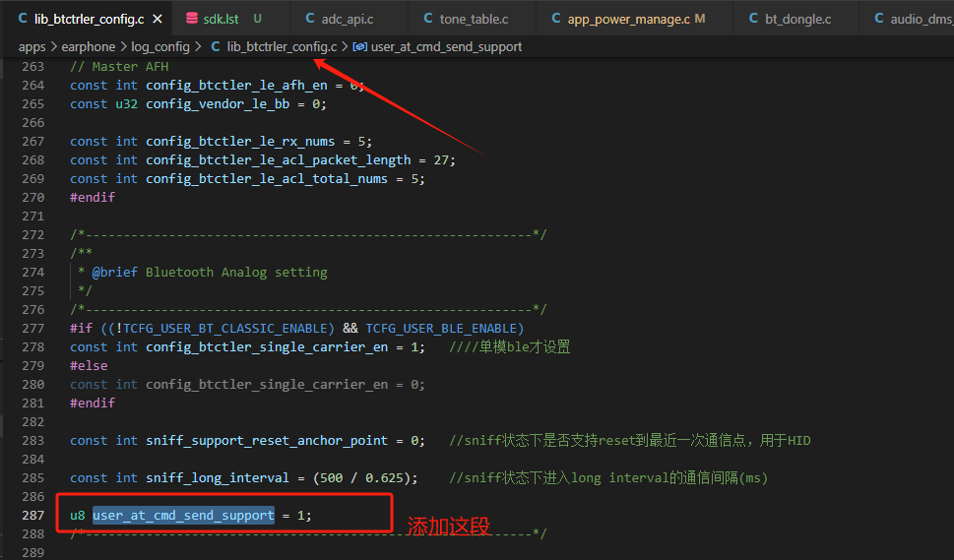Click config_btctler_le_rx_nums identifier
Screen dimensions: 954x560
coord(240,141)
